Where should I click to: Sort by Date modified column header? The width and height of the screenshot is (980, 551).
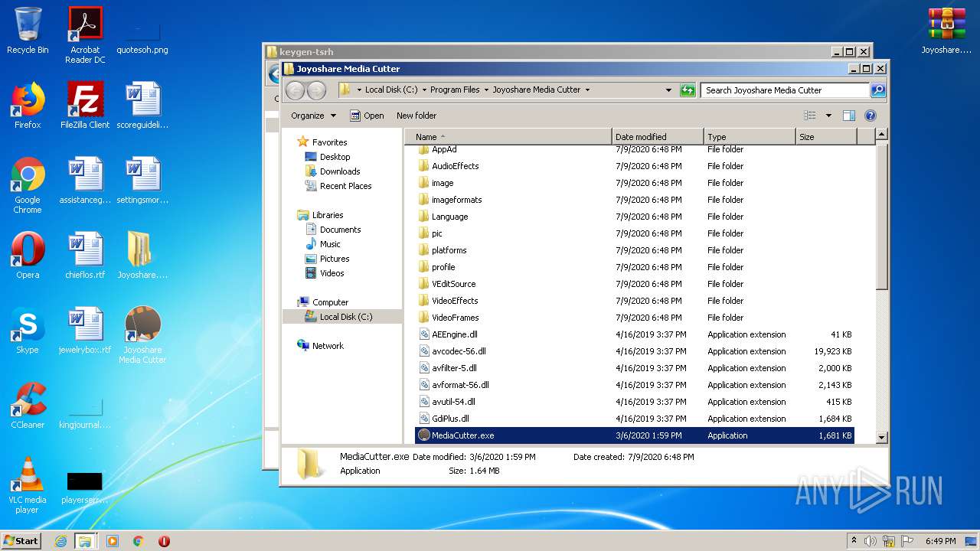pos(658,137)
